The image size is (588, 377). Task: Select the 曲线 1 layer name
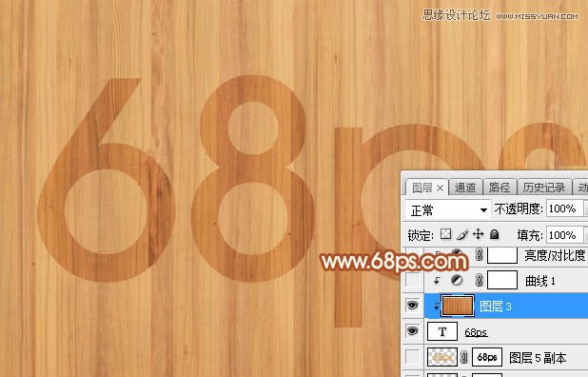(x=540, y=281)
